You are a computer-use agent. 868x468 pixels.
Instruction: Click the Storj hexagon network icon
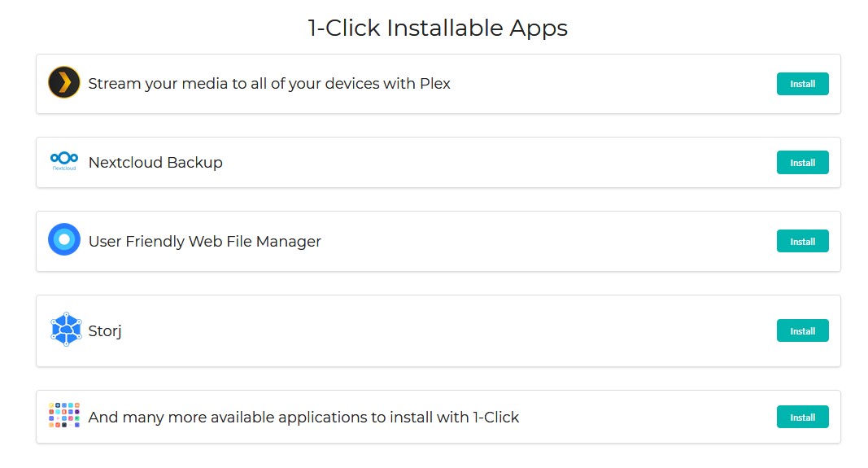65,330
